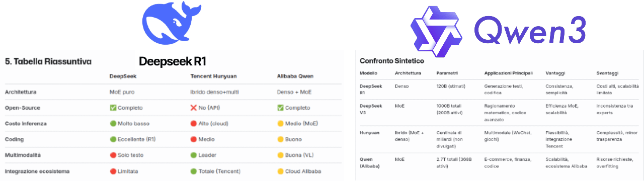644x181 pixels.
Task: Click the Deepseek R1 heading
Action: click(173, 61)
